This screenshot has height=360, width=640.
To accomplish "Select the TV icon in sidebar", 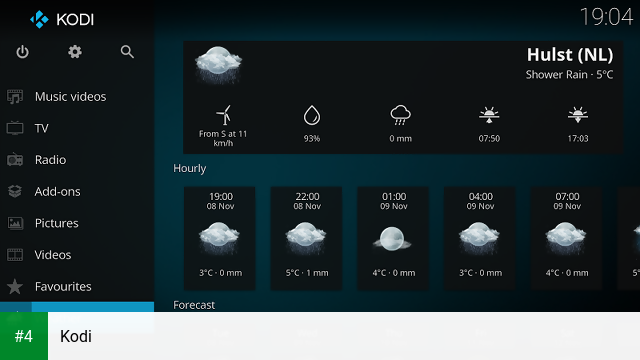I will tap(15, 128).
